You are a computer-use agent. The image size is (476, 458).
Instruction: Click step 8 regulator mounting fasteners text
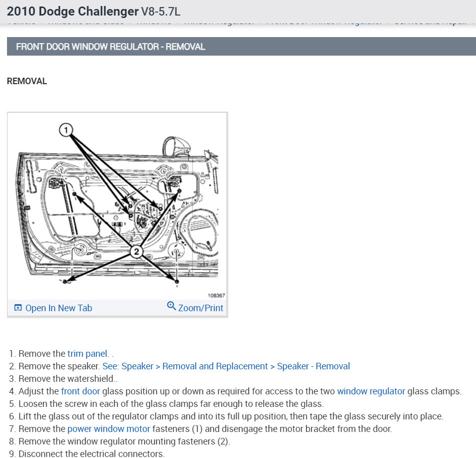124,441
